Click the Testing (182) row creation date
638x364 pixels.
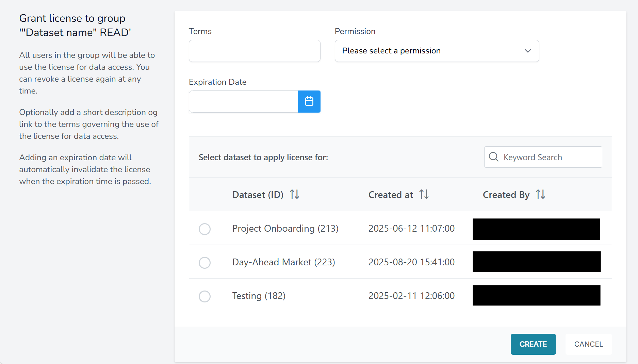tap(411, 296)
